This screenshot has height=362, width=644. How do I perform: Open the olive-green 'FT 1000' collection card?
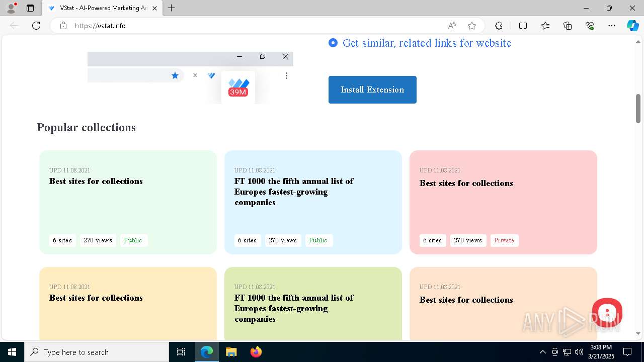[x=313, y=303]
